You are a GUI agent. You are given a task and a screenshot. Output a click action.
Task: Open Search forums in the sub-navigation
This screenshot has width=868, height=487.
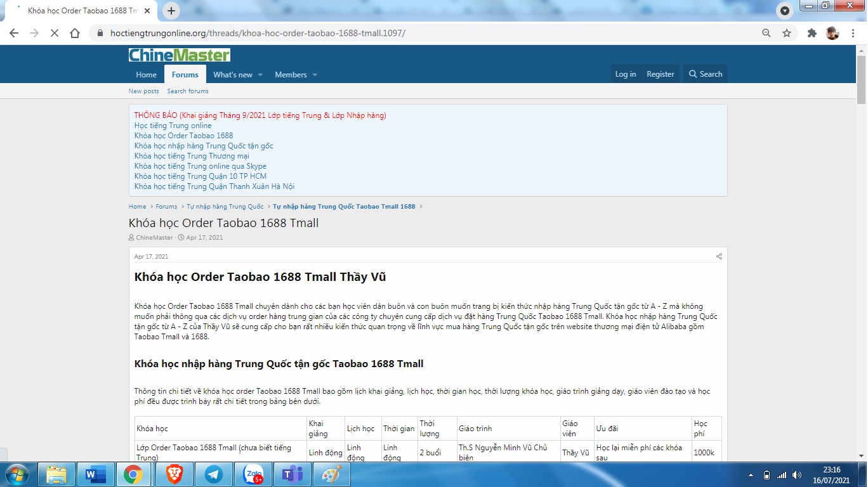point(188,91)
